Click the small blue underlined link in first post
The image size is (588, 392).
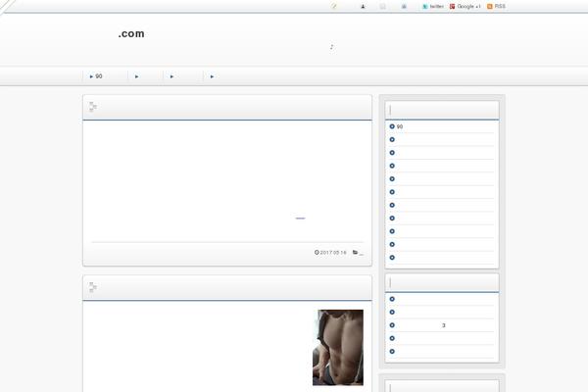(301, 218)
